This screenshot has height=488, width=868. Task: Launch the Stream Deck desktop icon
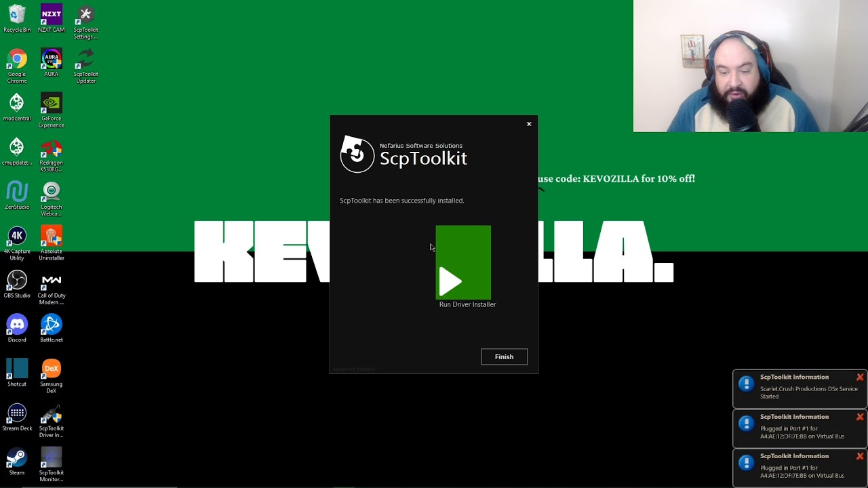pos(17,418)
